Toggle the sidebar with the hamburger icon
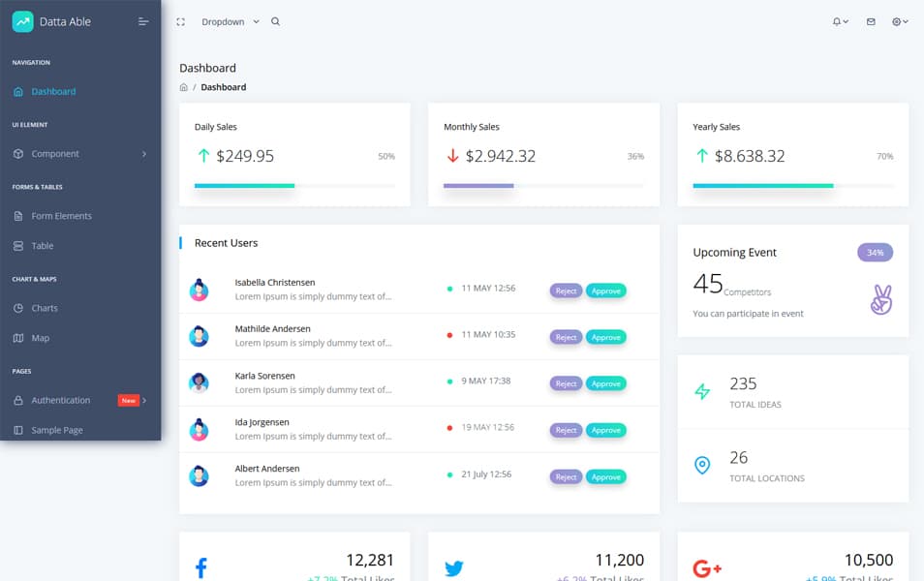The image size is (924, 581). pos(143,20)
